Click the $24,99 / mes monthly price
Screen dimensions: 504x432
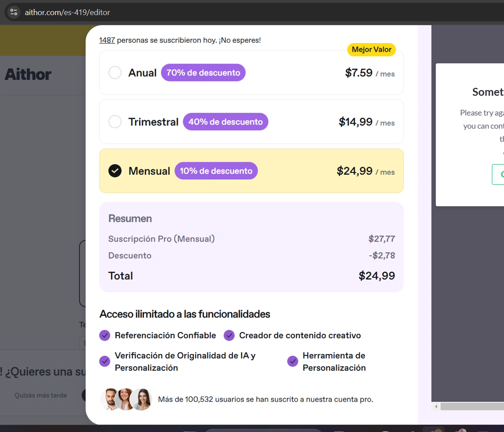point(366,171)
